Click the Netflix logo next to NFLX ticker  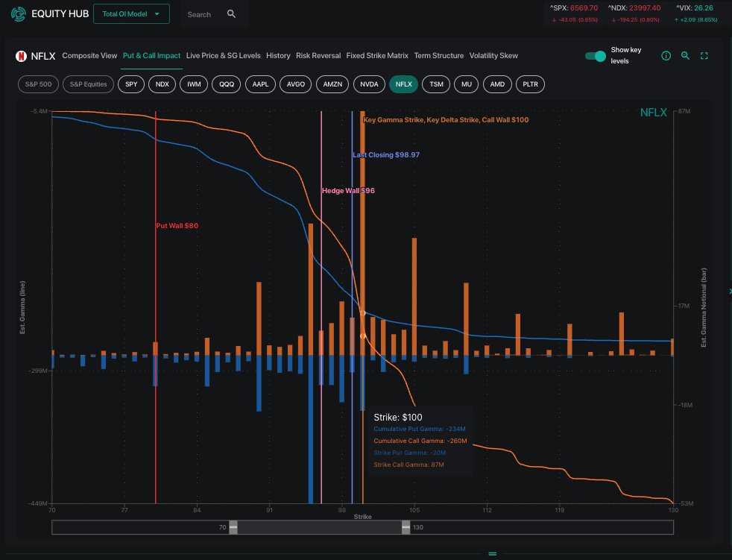coord(22,55)
